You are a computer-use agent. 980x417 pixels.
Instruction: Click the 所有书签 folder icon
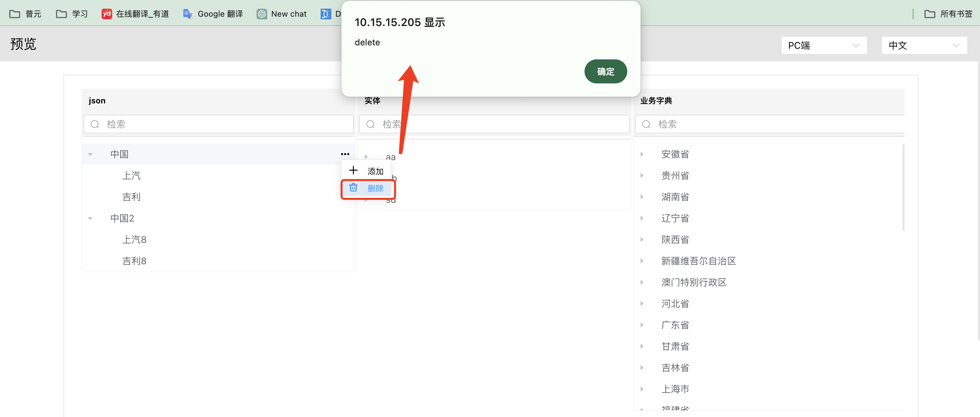click(930, 14)
